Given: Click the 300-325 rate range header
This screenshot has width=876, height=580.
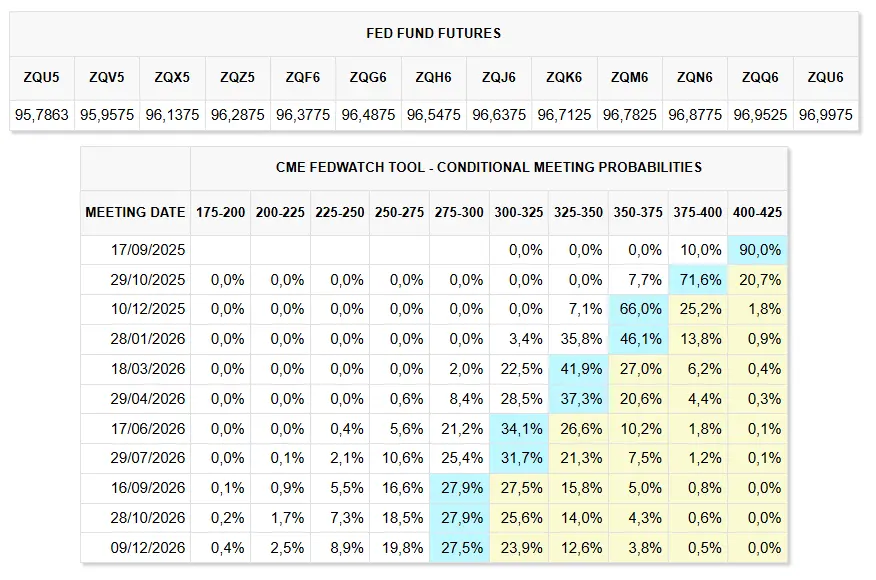Looking at the screenshot, I should coord(519,212).
